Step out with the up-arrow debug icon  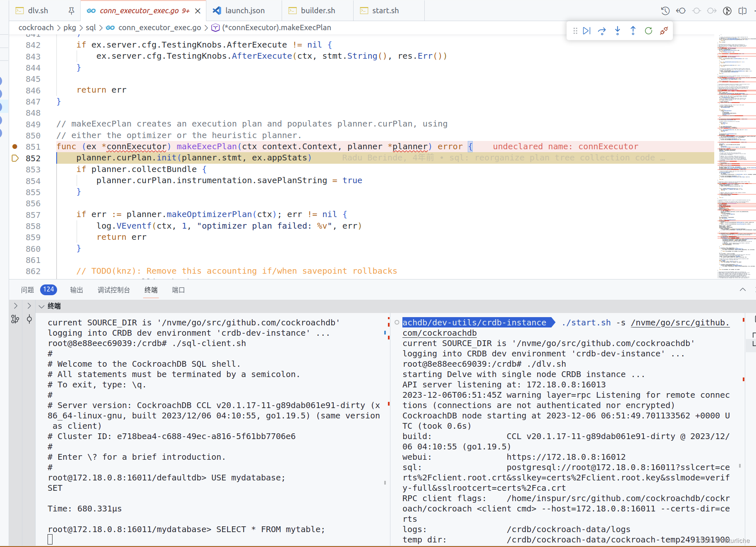[633, 31]
